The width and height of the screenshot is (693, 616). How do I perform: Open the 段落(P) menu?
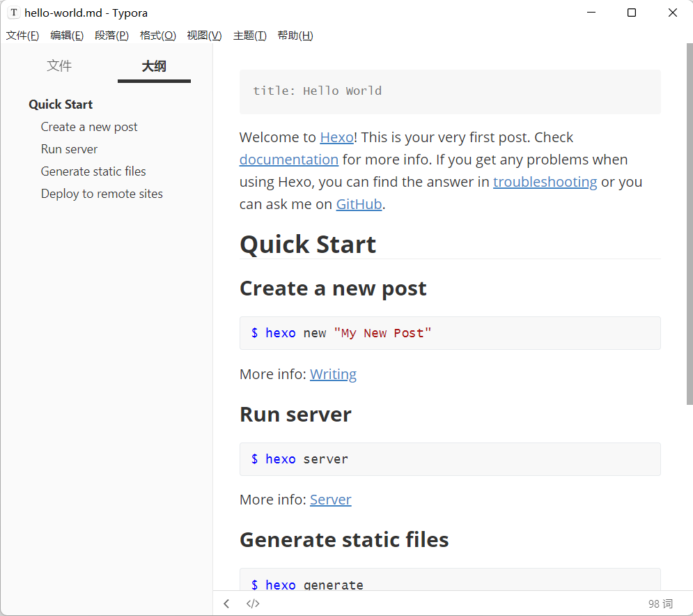(111, 36)
